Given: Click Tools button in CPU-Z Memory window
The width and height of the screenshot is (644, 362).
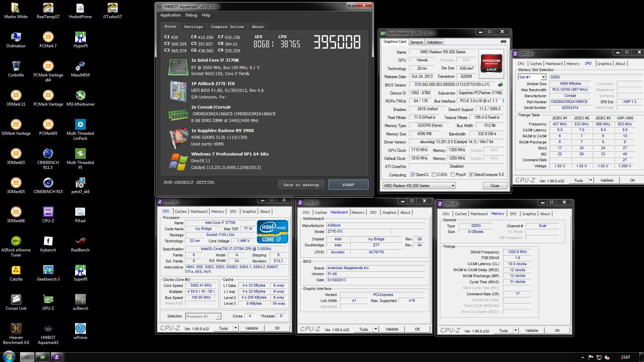Looking at the screenshot, I should click(x=503, y=330).
